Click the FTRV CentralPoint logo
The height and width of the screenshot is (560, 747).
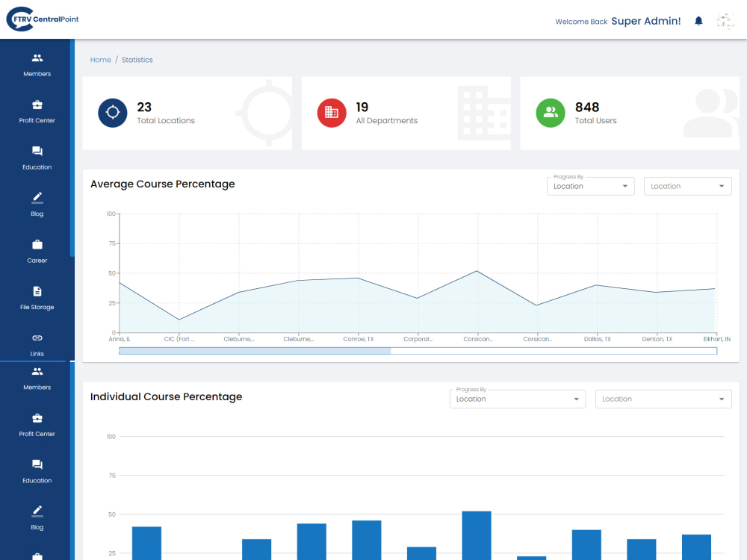[43, 19]
